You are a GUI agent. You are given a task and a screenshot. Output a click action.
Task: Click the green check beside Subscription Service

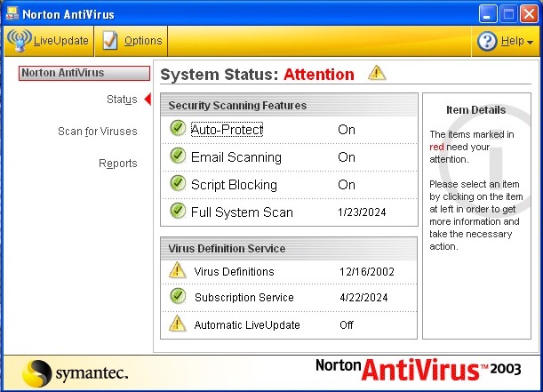click(178, 296)
